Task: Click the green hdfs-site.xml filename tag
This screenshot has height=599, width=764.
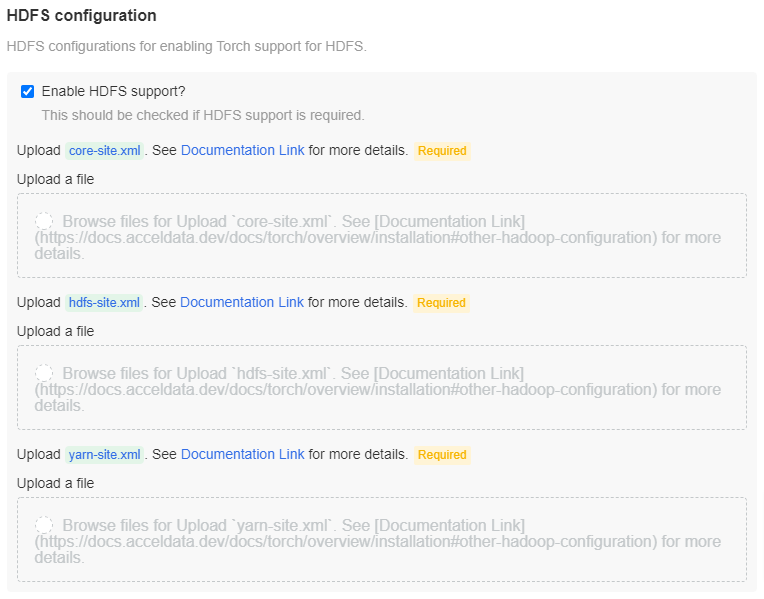Action: point(105,303)
